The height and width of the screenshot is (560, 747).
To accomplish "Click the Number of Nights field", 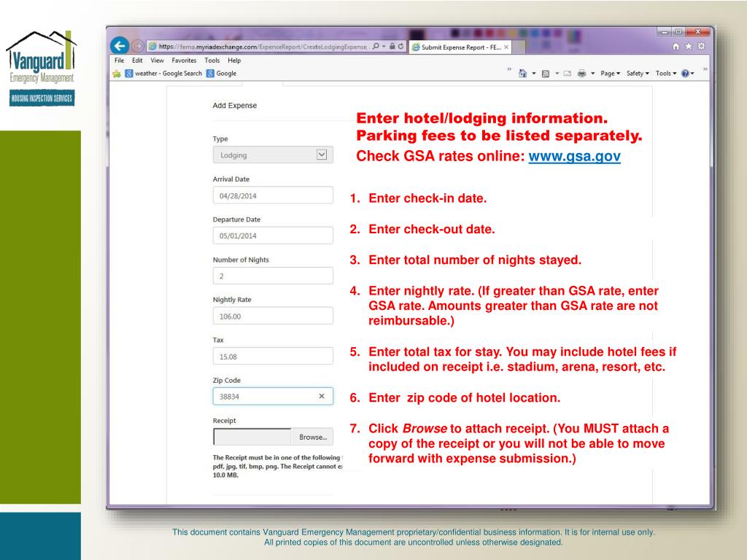I will click(273, 276).
